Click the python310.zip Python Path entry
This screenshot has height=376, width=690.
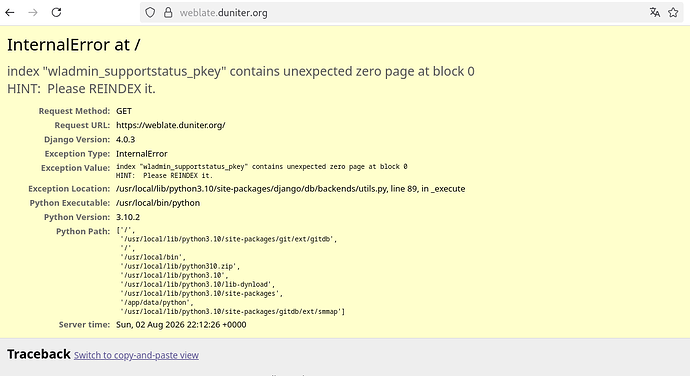pos(180,266)
